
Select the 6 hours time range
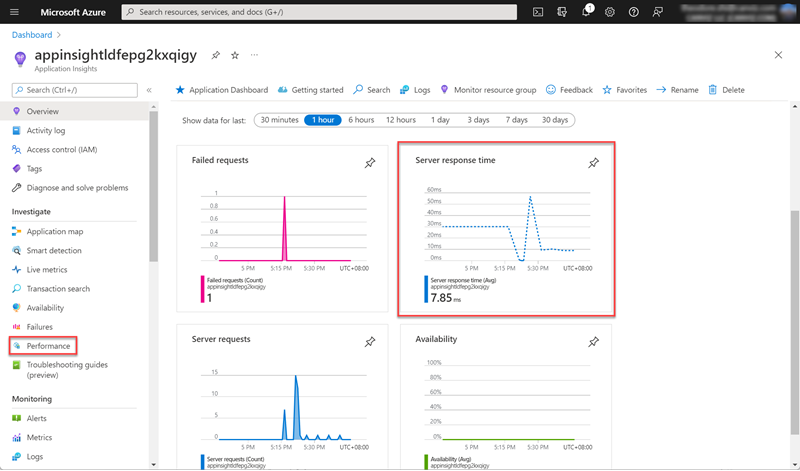[361, 120]
